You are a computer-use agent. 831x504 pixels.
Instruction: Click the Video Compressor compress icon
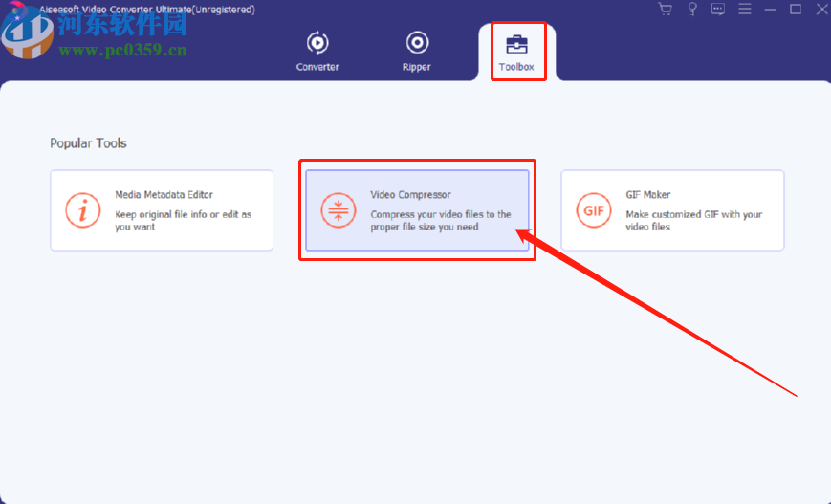click(x=339, y=210)
